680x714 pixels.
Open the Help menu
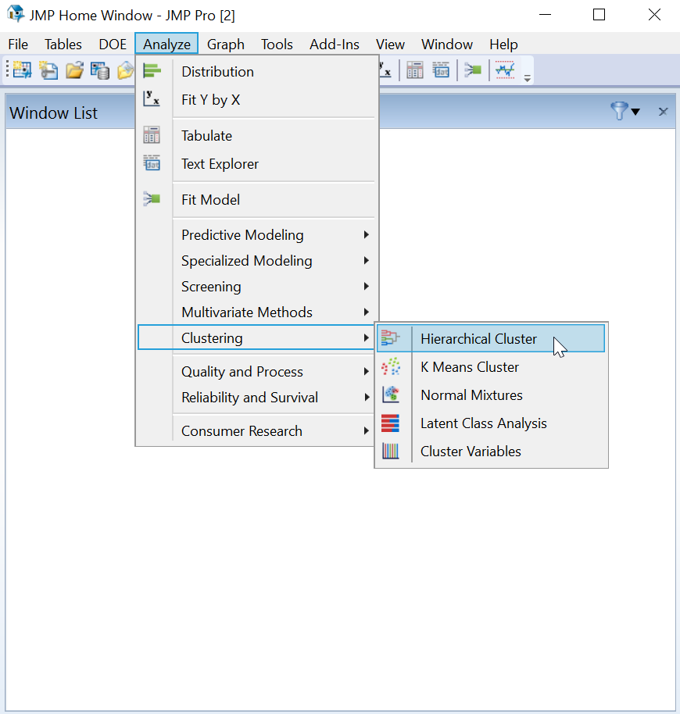pos(503,44)
